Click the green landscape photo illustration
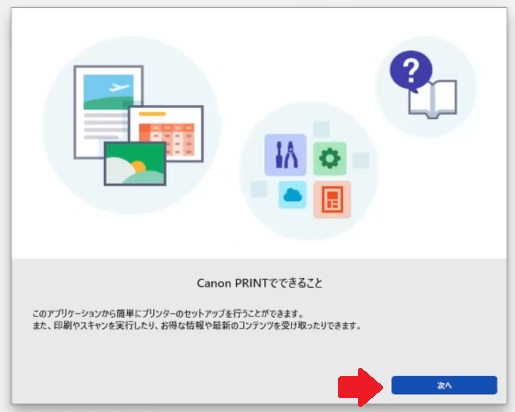Viewport: 515px width, 412px height. point(135,163)
